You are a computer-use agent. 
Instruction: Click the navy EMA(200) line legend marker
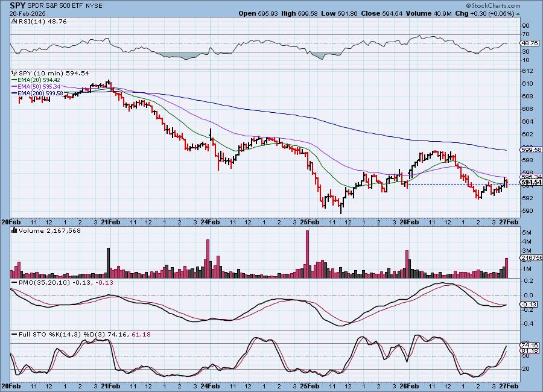pos(14,93)
